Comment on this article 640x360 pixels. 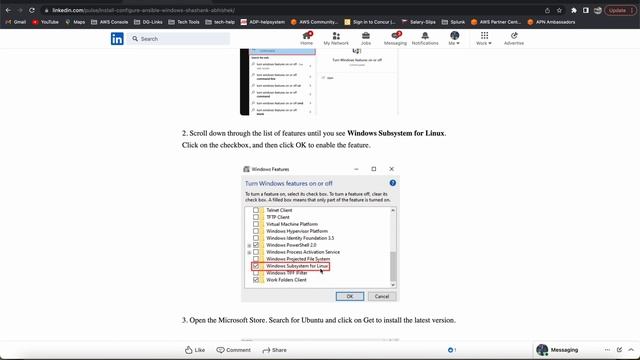click(x=233, y=350)
